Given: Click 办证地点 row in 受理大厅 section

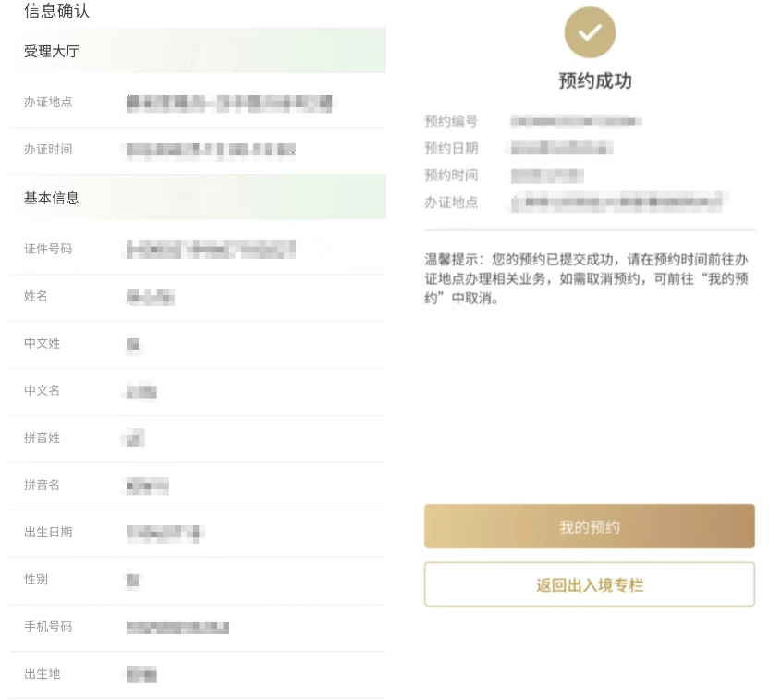Looking at the screenshot, I should click(x=197, y=103).
